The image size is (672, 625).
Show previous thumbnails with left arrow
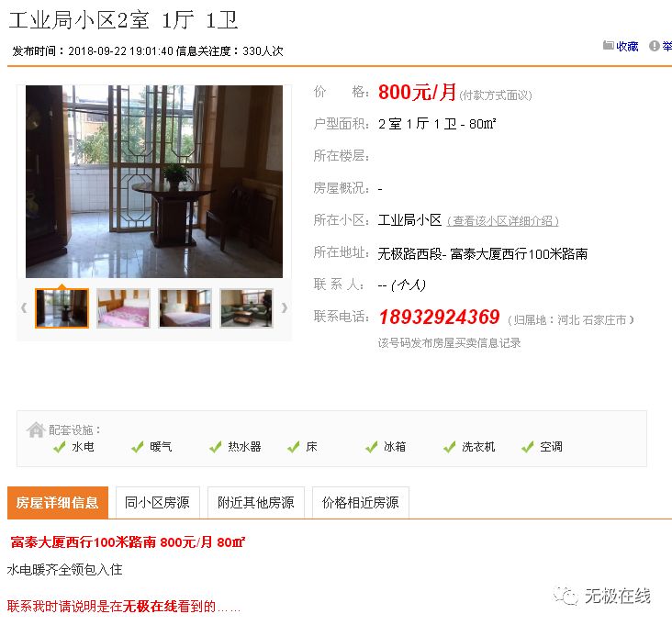point(24,307)
